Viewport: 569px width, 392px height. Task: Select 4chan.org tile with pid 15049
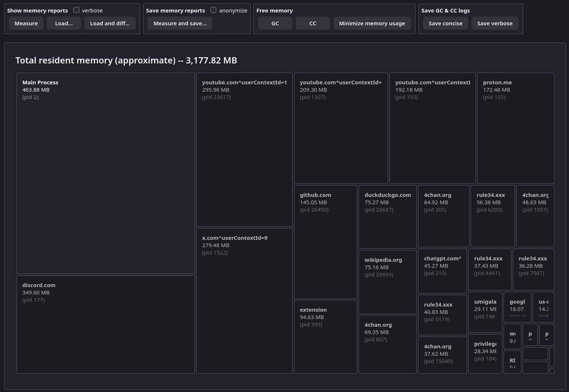point(442,355)
